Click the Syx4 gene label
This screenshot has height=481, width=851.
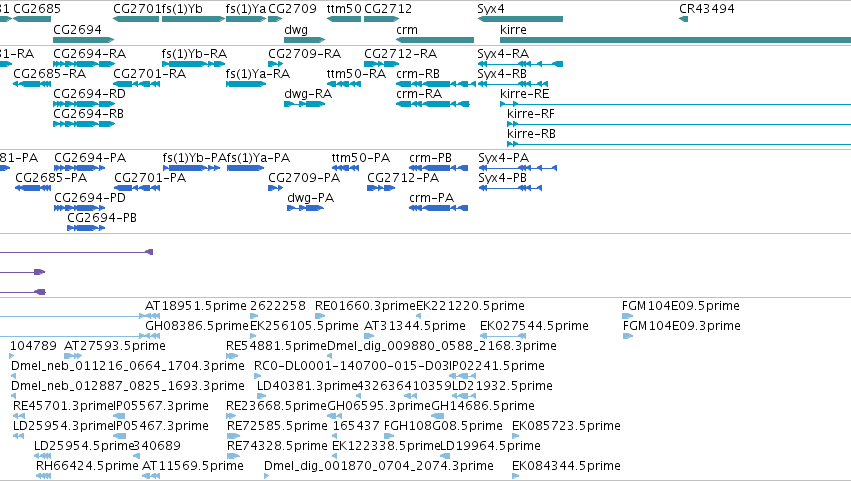(x=491, y=9)
